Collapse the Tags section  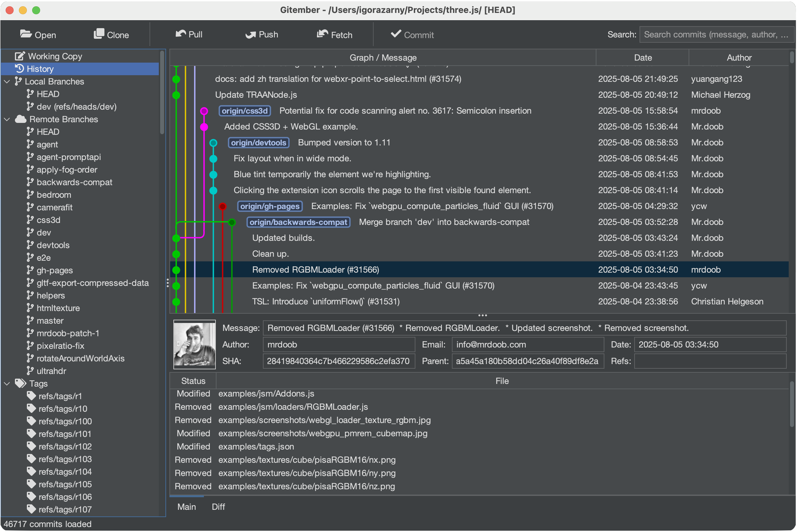[6, 383]
